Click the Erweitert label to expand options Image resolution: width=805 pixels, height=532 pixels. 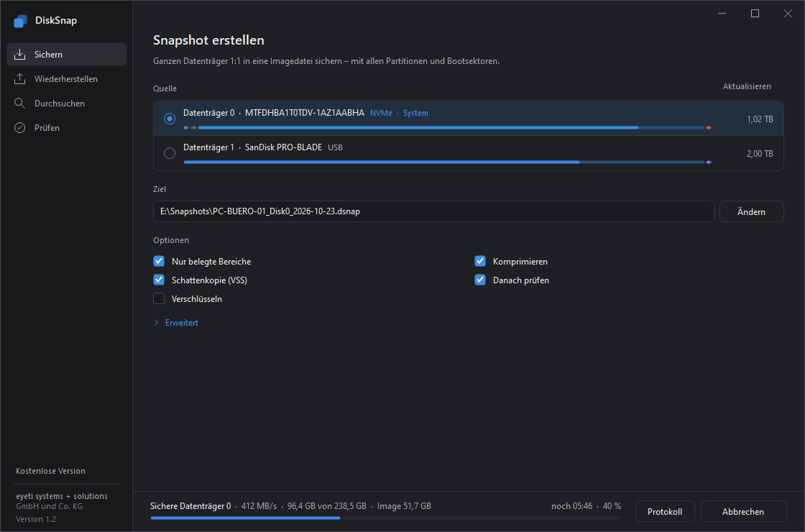click(182, 323)
